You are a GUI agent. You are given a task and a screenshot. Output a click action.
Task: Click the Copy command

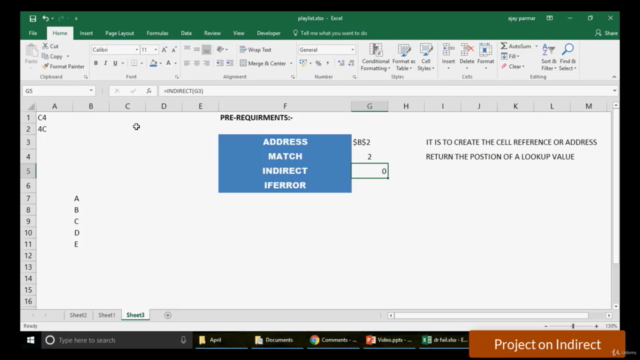click(x=53, y=56)
